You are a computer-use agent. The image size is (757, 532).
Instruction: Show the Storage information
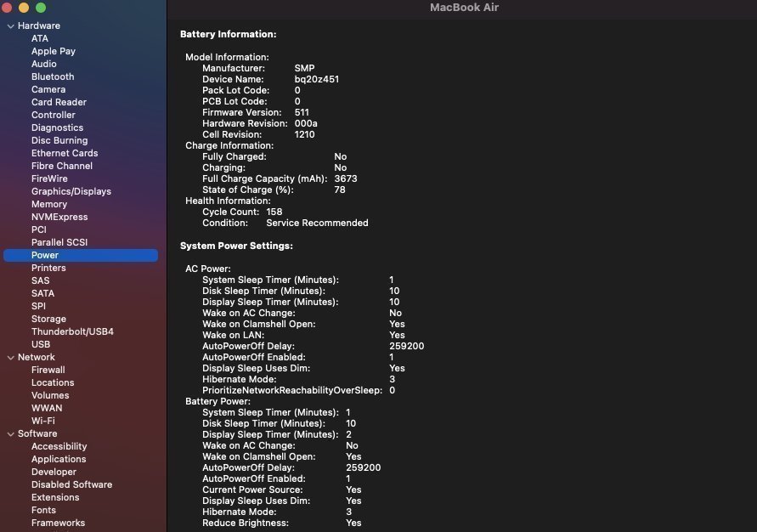pos(48,319)
